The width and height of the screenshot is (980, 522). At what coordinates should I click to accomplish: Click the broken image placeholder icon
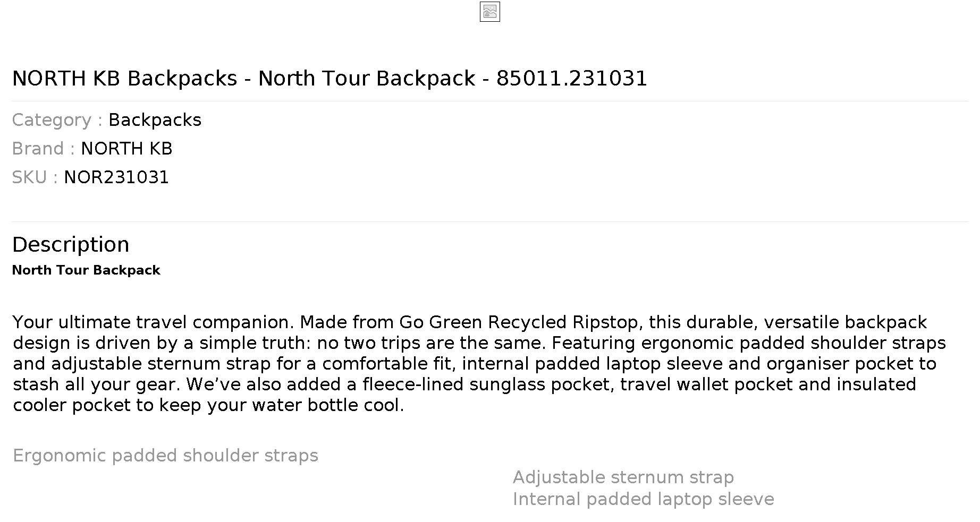tap(489, 12)
